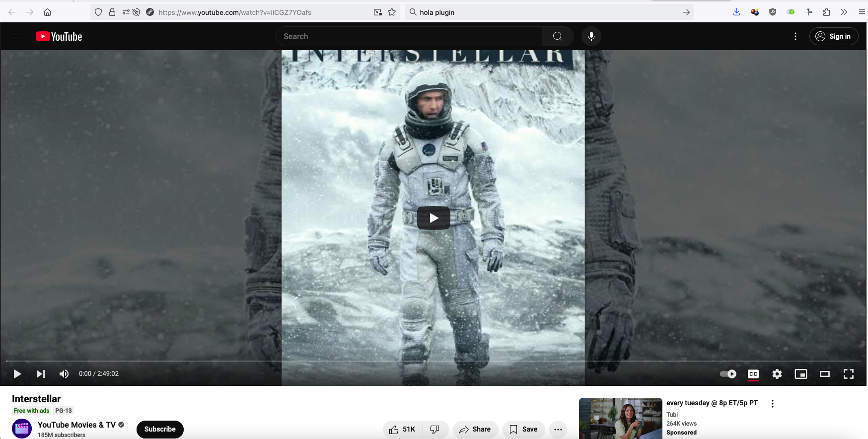Viewport: 868px width, 439px height.
Task: Activate miniplayer mode
Action: tap(801, 374)
